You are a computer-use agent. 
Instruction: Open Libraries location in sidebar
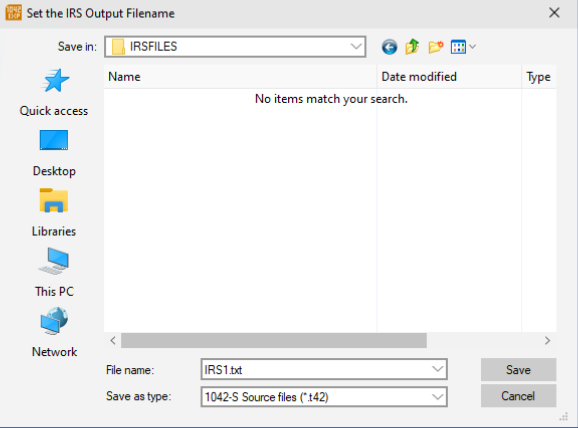pos(54,213)
